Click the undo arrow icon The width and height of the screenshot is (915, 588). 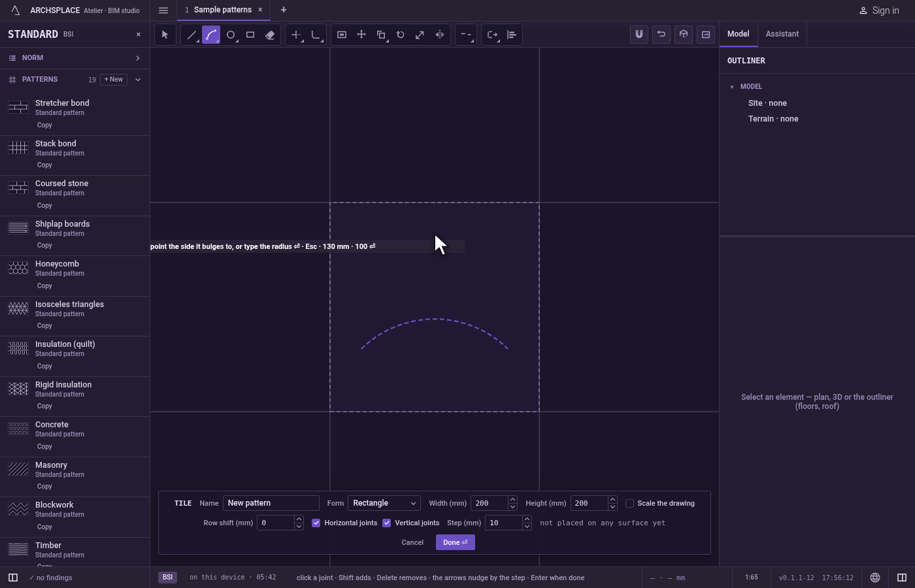point(661,35)
